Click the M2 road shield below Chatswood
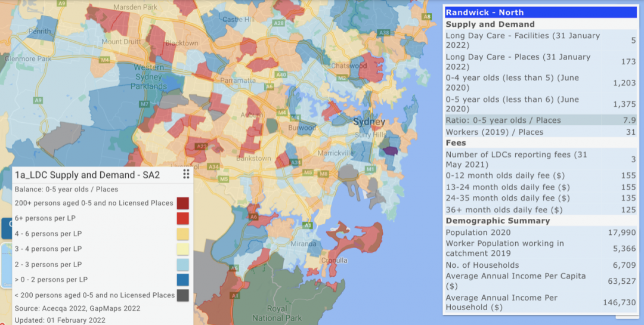Screen dimensions: 644x325 [341, 78]
